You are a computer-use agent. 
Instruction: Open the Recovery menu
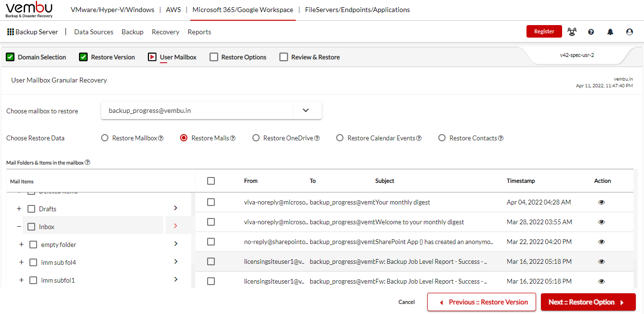[166, 32]
